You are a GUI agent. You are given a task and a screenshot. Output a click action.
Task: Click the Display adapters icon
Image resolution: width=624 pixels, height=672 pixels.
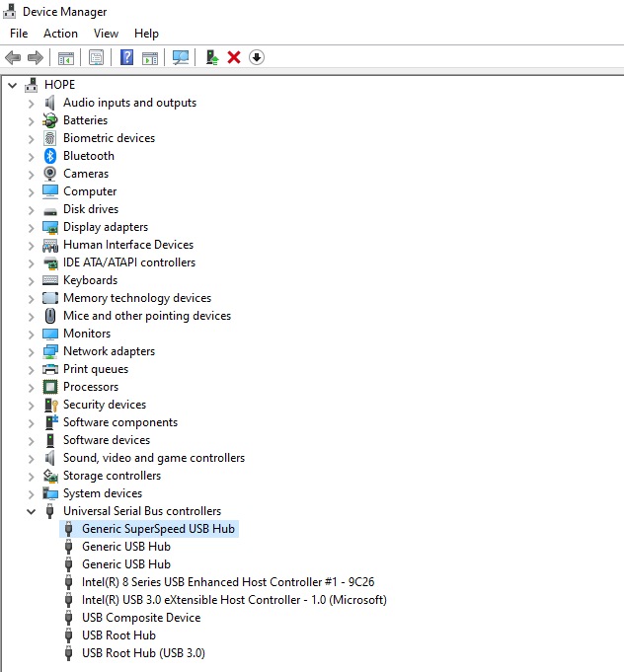pyautogui.click(x=50, y=227)
